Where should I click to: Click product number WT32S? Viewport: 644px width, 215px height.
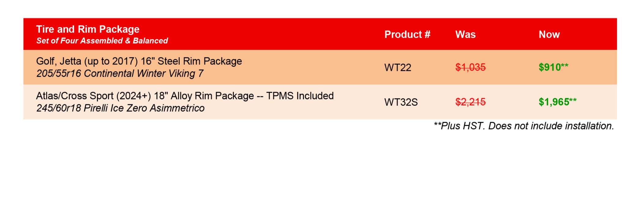click(401, 102)
